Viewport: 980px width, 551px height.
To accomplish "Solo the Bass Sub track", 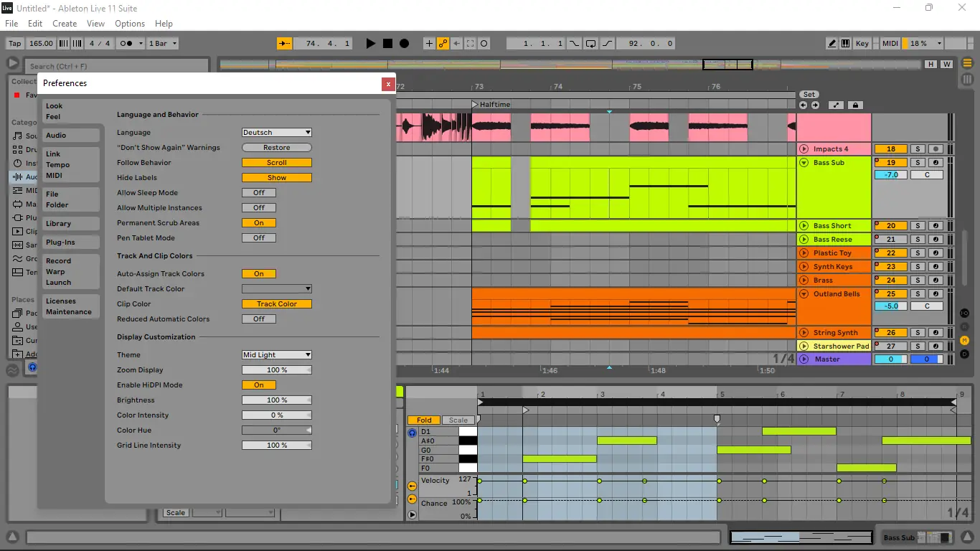I will (x=918, y=163).
